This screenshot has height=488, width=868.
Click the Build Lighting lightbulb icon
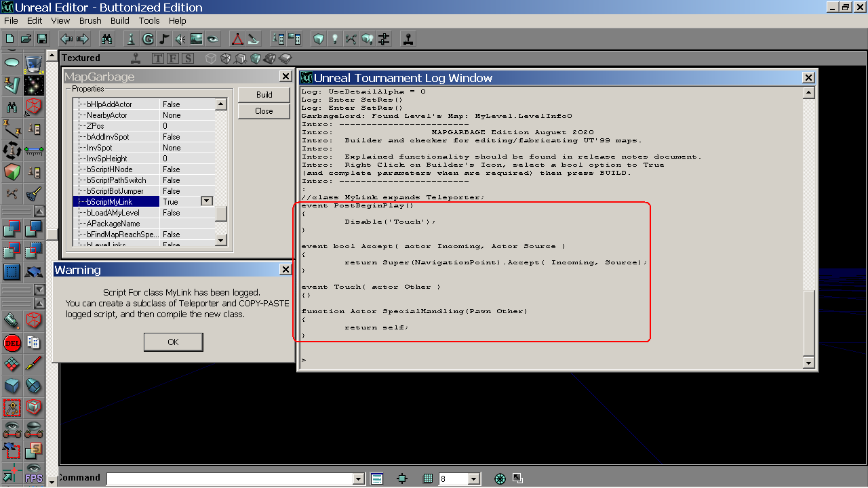[x=334, y=39]
